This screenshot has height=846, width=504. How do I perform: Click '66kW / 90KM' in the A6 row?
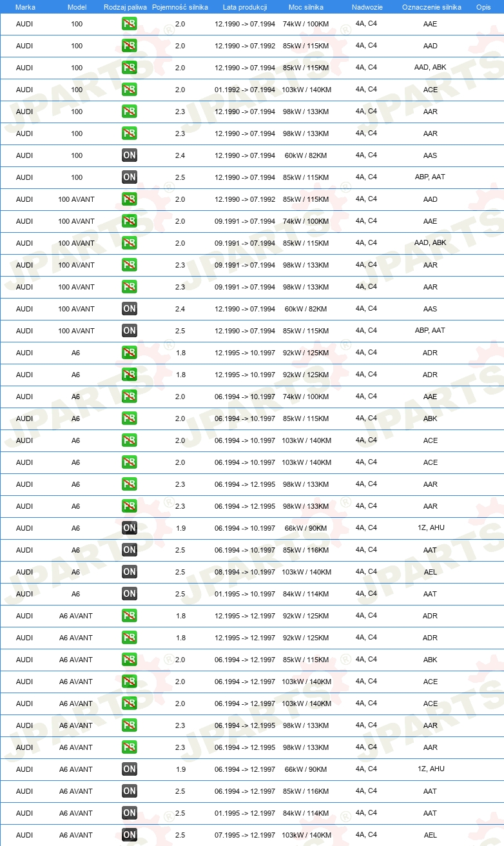tap(306, 528)
